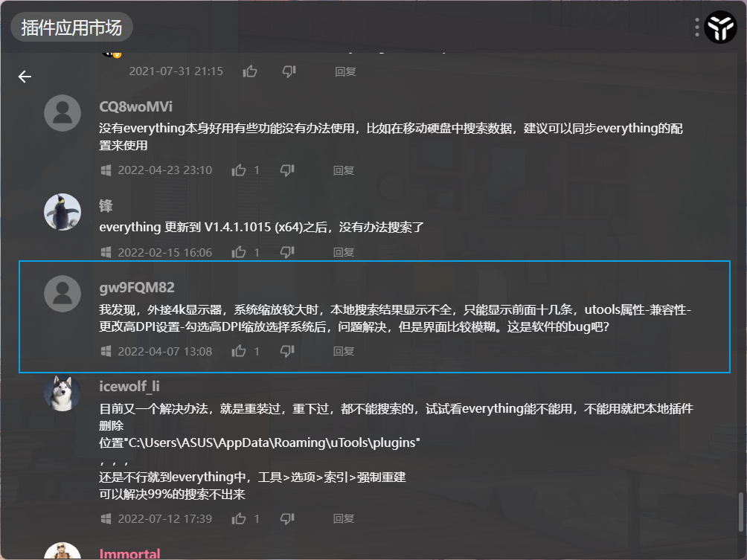Select timestamp 2022-04-23 23:10
The image size is (747, 560).
[165, 170]
